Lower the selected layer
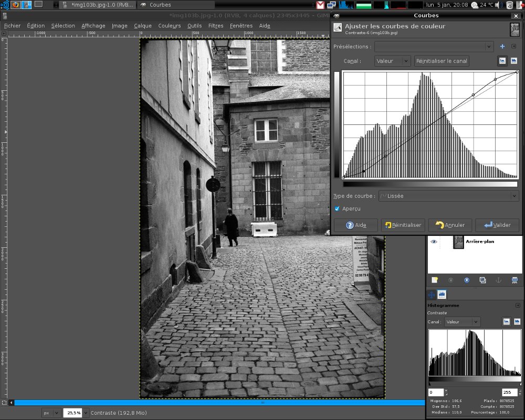Image resolution: width=525 pixels, height=420 pixels. click(x=467, y=280)
